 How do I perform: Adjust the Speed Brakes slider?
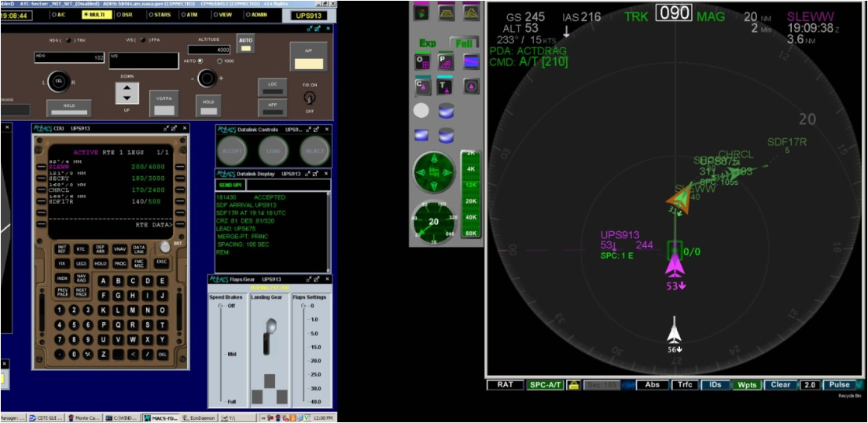pyautogui.click(x=220, y=353)
